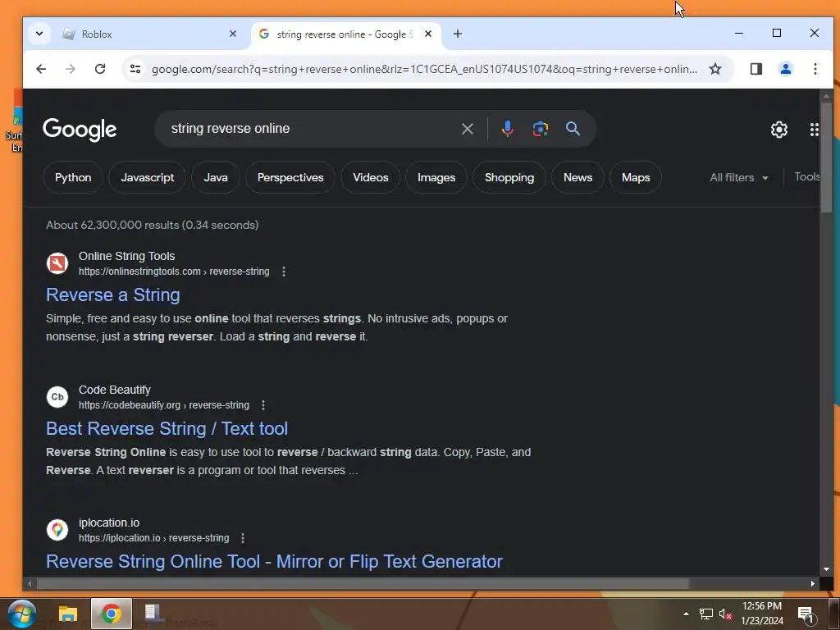Click the Code Beautify favicon
This screenshot has width=840, height=630.
pos(57,397)
